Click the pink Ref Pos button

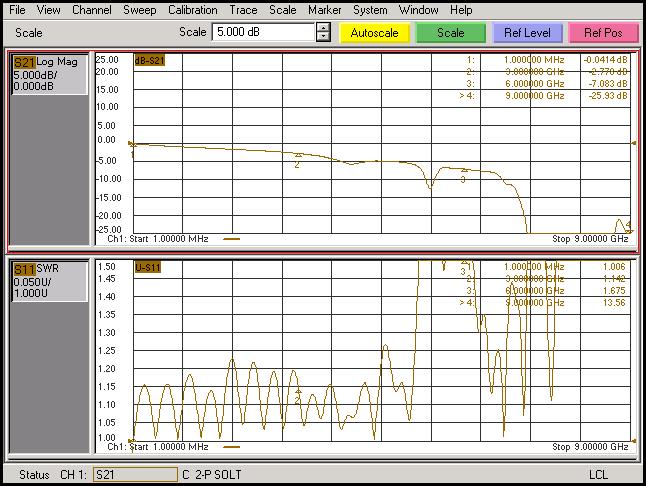coord(603,33)
